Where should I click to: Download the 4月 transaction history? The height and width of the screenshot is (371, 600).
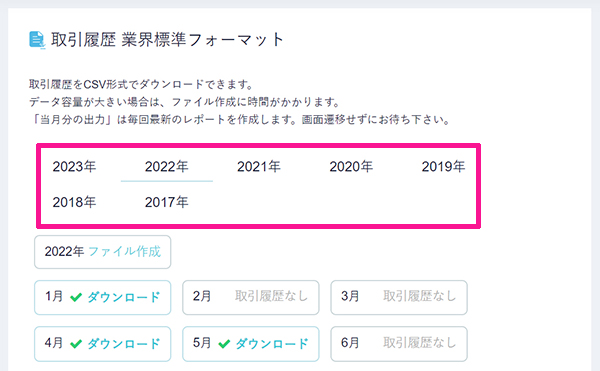[103, 344]
